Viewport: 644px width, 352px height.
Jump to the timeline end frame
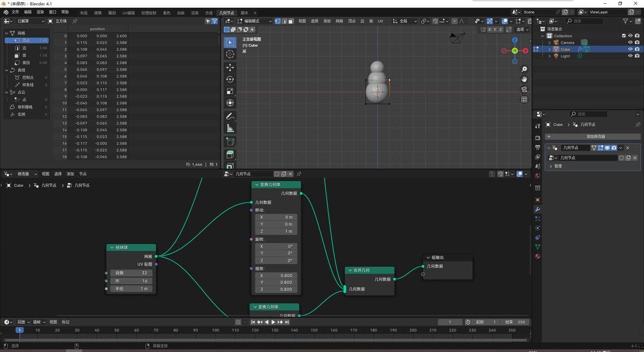click(x=287, y=322)
